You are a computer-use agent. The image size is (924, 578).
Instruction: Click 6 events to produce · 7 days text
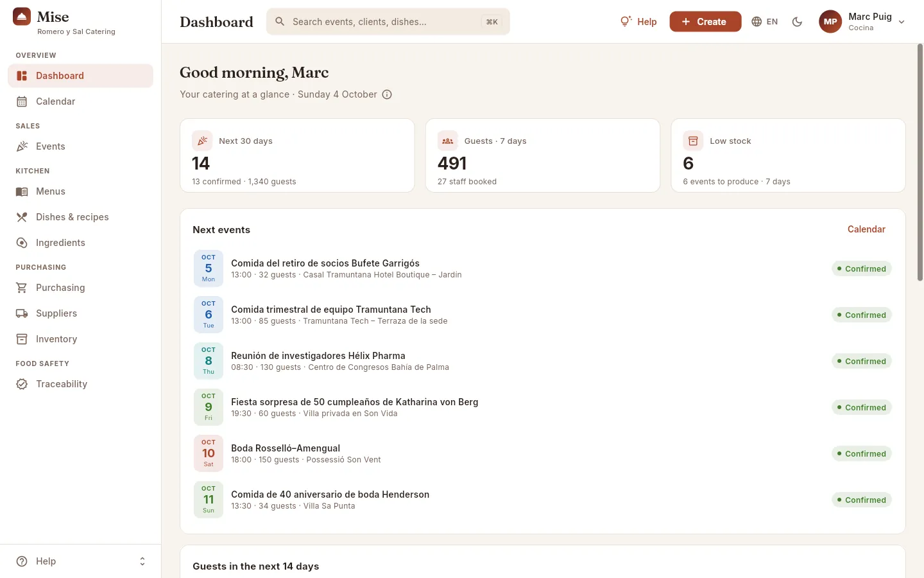(737, 182)
